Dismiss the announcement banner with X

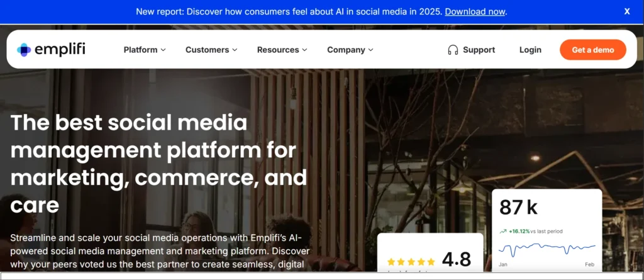coord(627,11)
